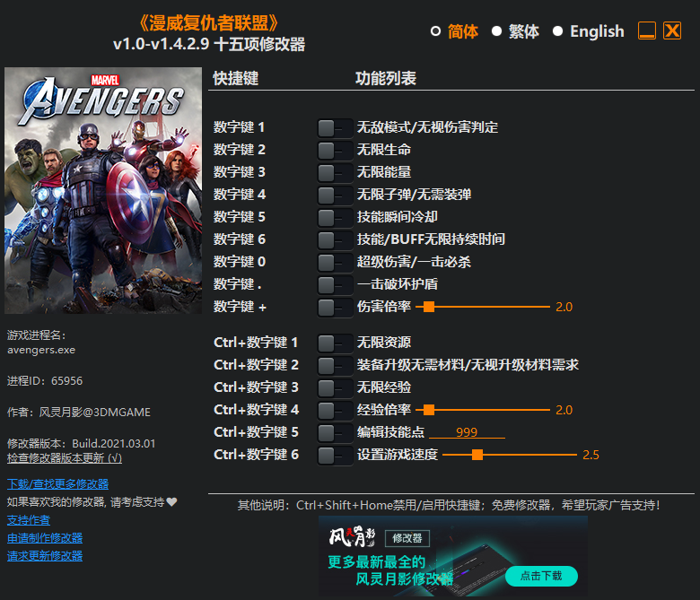Select 简体 language radio button
Screen dimensions: 700x600
click(436, 31)
